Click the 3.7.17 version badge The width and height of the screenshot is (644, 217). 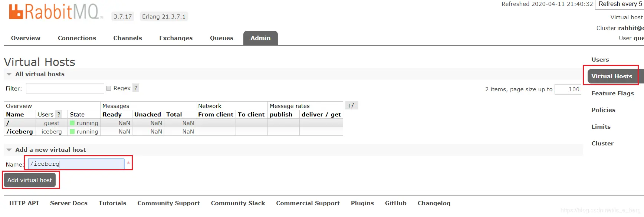tap(123, 17)
